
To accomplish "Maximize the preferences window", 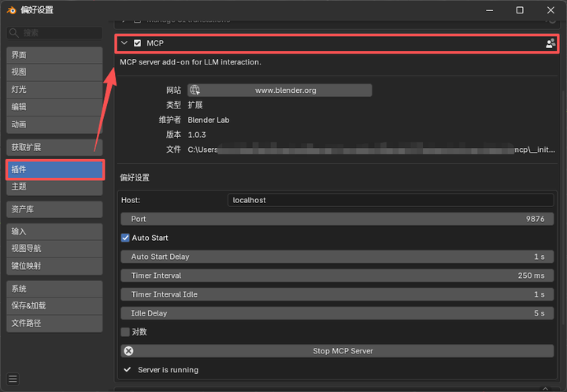I will 520,10.
